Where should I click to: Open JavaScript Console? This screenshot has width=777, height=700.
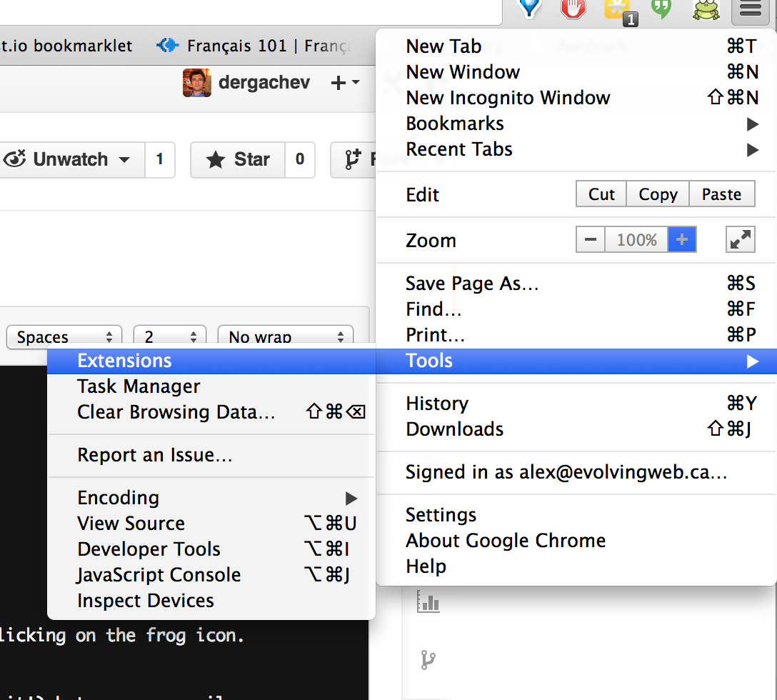coord(211,576)
